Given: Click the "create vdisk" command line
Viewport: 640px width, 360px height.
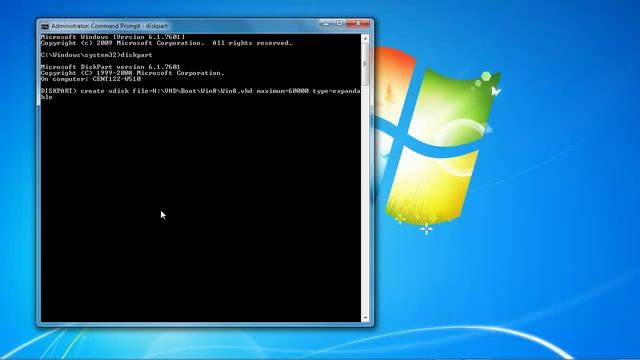Looking at the screenshot, I should click(x=200, y=91).
